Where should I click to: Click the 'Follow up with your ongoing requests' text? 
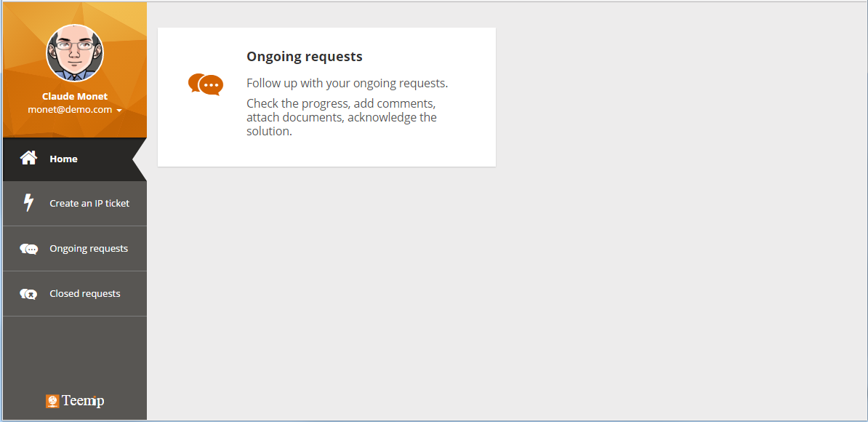(347, 83)
